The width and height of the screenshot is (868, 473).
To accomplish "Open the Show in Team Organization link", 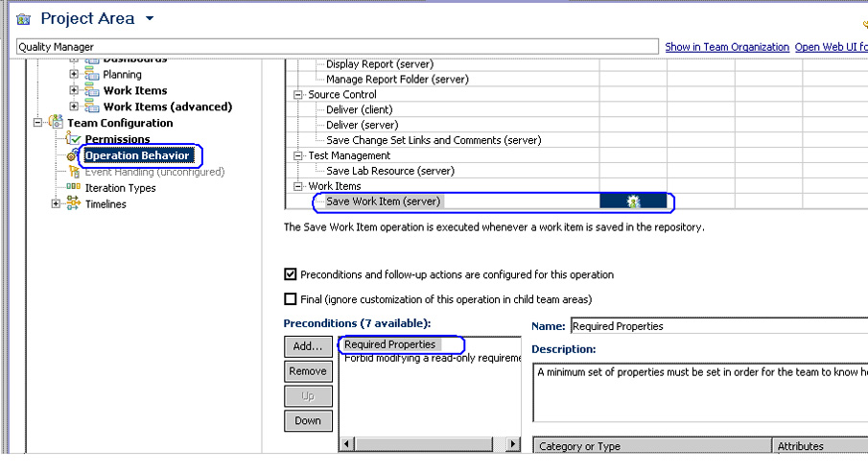I will pyautogui.click(x=727, y=47).
